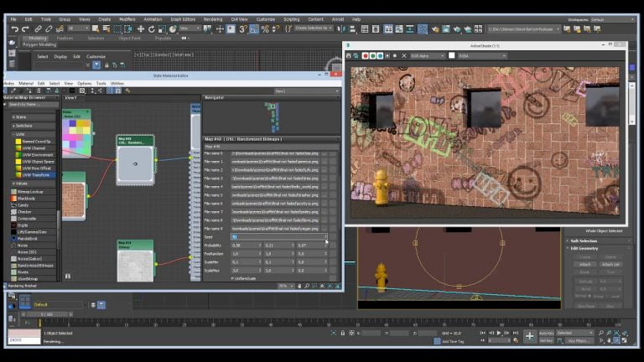This screenshot has height=362, width=644.
Task: Clear the ActiveShade render with X icon
Action: point(403,56)
